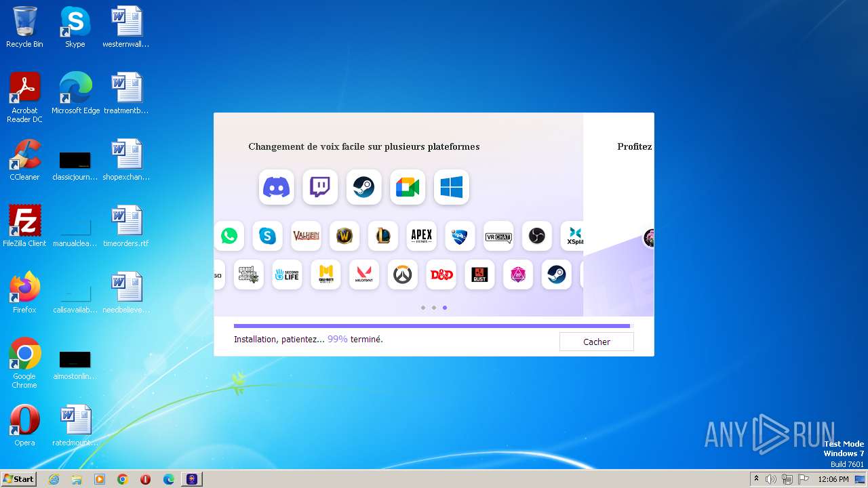Image resolution: width=868 pixels, height=488 pixels.
Task: Click the Cacher button
Action: 597,342
